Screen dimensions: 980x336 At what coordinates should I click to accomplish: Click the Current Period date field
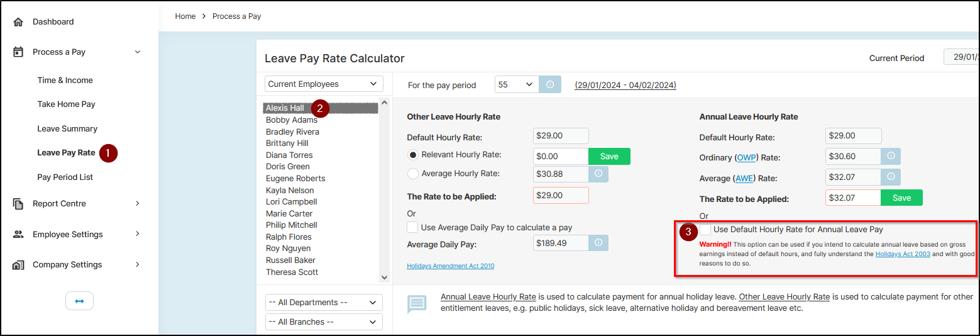click(x=961, y=57)
